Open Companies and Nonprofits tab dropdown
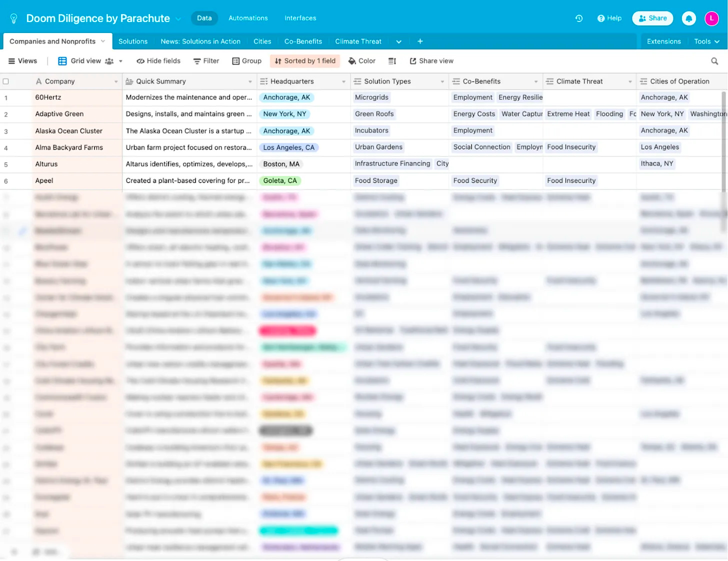Screen dimensions: 728x561 pyautogui.click(x=103, y=41)
